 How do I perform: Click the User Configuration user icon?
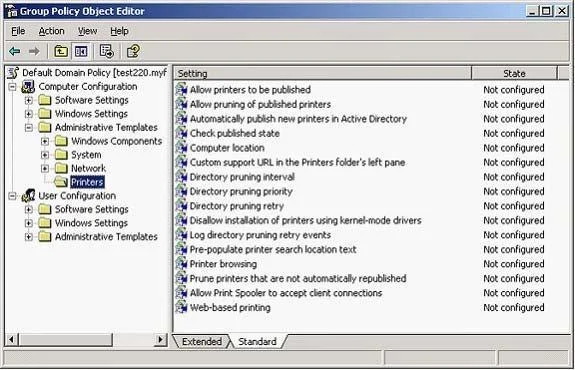pyautogui.click(x=28, y=196)
